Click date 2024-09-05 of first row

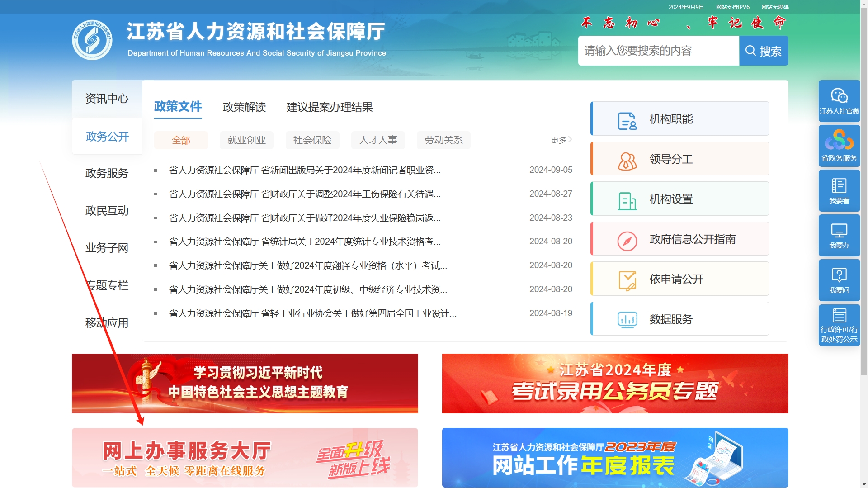(x=551, y=170)
